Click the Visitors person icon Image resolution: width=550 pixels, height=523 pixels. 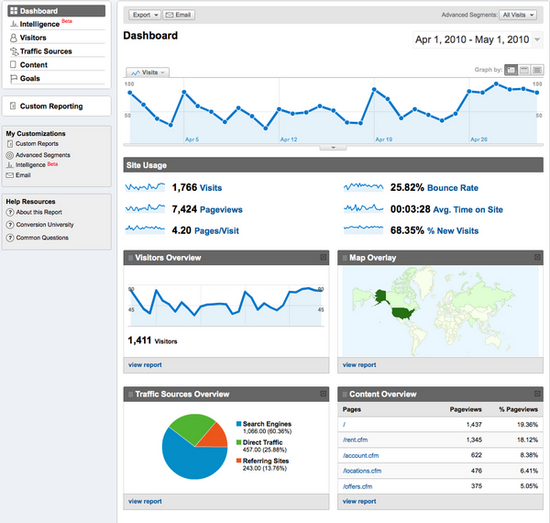[13, 38]
